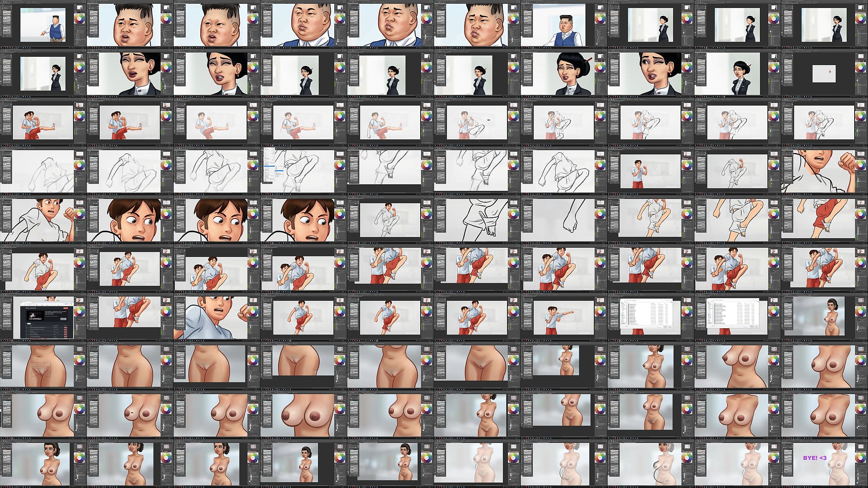Viewport: 868px width, 488px height.
Task: Open the first brown-haired boy face close-up
Action: pyautogui.click(x=130, y=219)
